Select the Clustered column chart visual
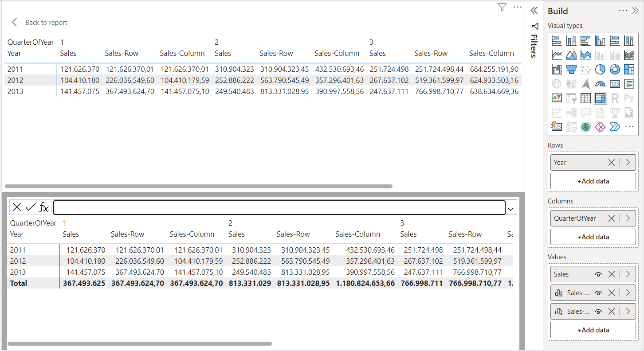644x351 pixels. [600, 41]
